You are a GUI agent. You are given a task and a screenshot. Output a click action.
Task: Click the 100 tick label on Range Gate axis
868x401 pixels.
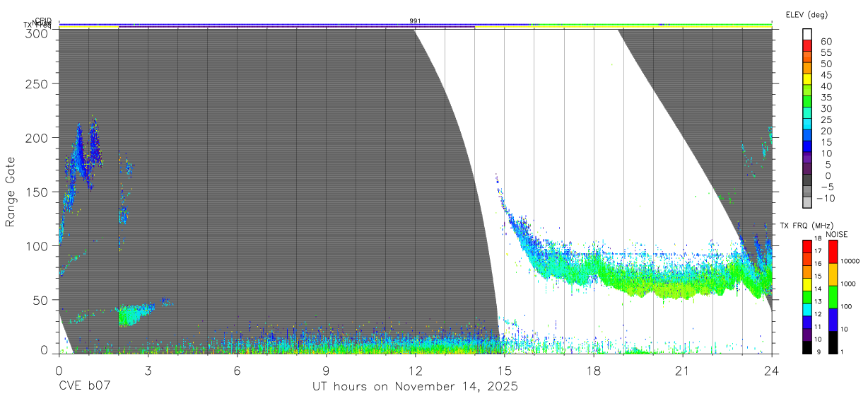point(37,245)
